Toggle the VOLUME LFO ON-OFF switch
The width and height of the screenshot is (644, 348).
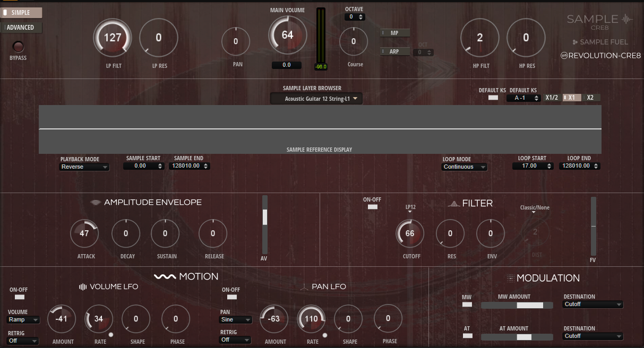[19, 298]
